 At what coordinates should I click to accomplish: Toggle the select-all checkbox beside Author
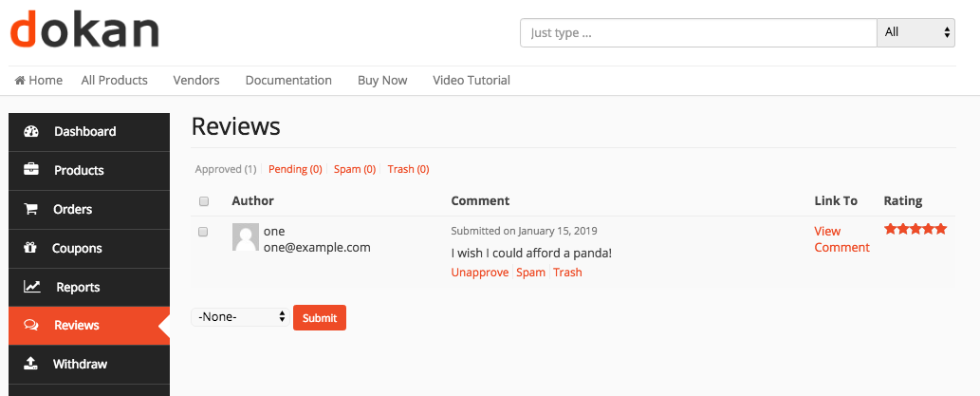(203, 201)
